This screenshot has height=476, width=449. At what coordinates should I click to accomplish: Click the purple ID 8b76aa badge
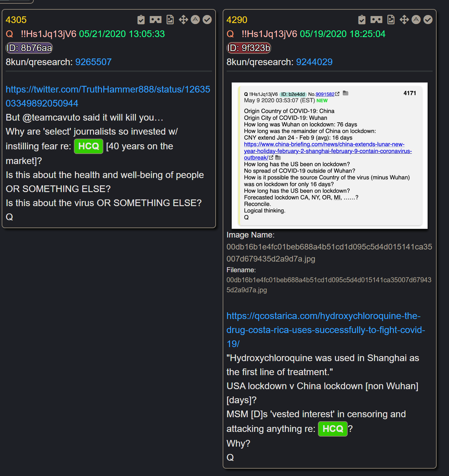tap(29, 48)
